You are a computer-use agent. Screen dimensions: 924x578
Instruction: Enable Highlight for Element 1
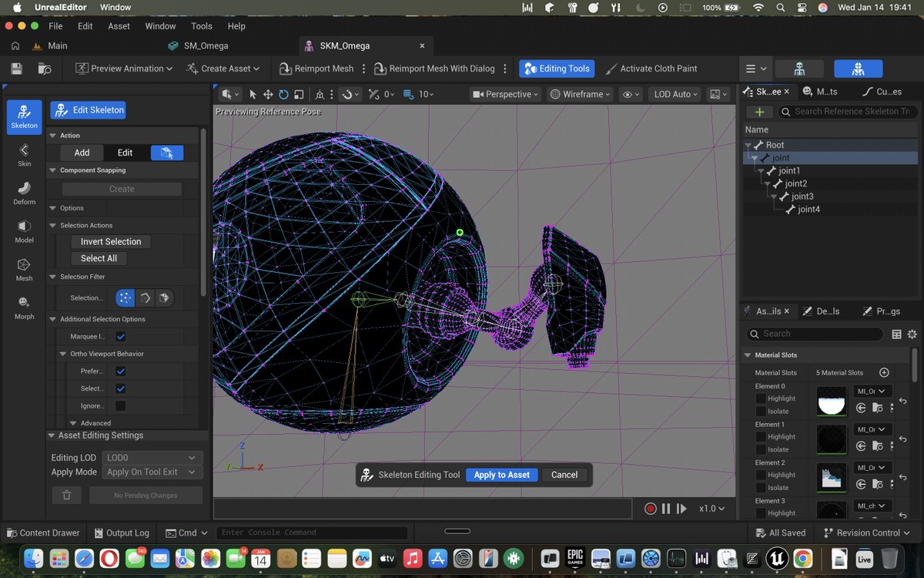point(761,436)
